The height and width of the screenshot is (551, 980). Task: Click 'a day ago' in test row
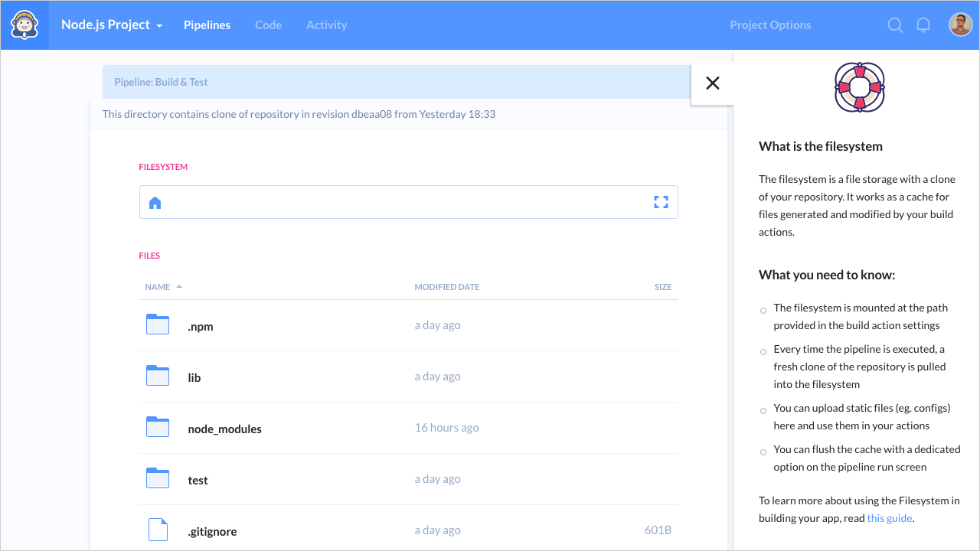click(x=437, y=478)
